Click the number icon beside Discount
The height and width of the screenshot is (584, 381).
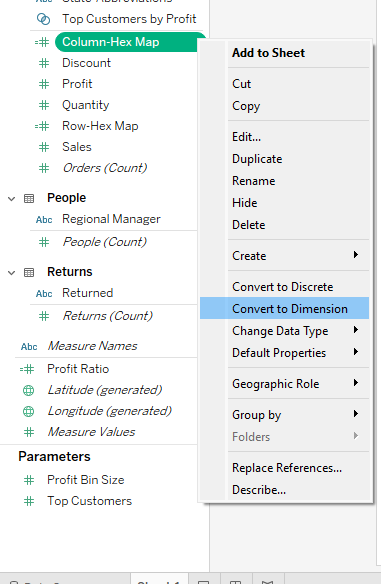(x=44, y=63)
